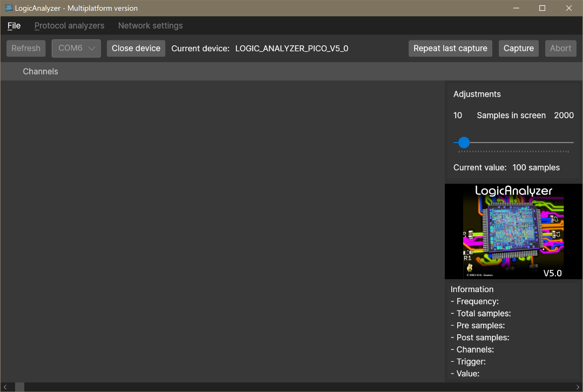Click the LogicAnalyzer V5.0 logo image
583x392 pixels.
513,231
